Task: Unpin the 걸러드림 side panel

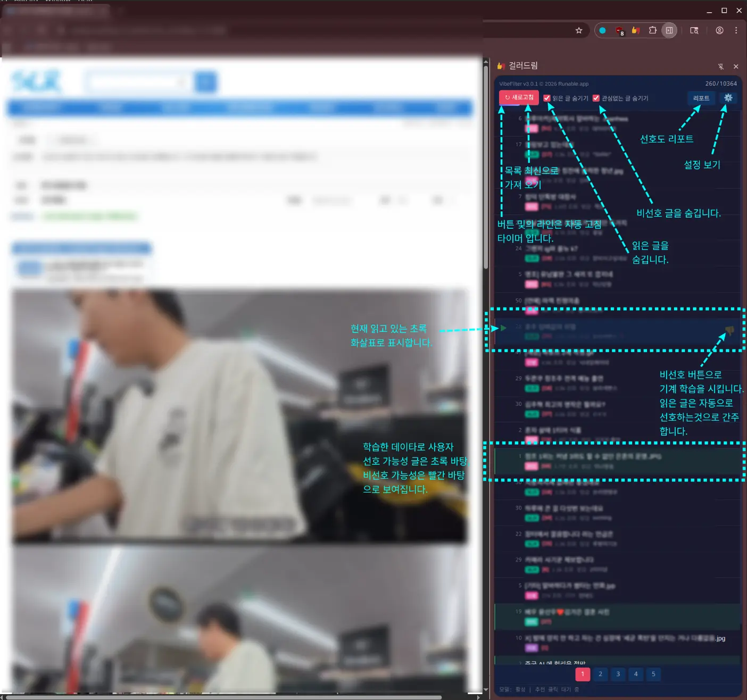Action: tap(720, 66)
